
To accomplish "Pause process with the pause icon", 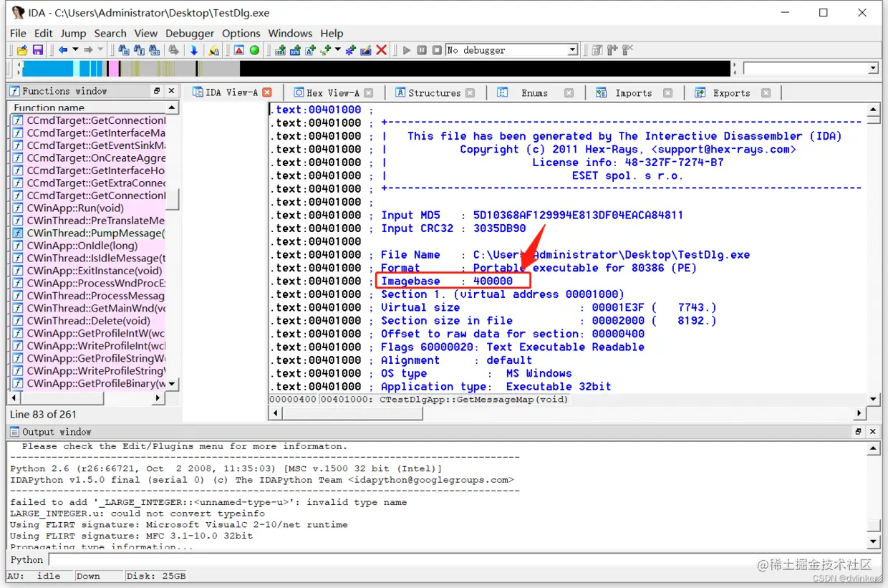I will (x=422, y=50).
